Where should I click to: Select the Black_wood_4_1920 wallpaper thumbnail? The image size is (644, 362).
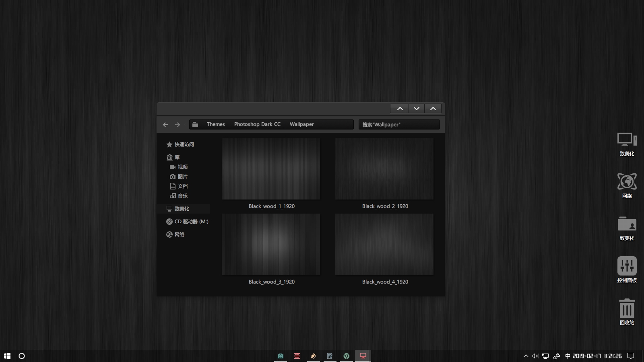pos(384,245)
